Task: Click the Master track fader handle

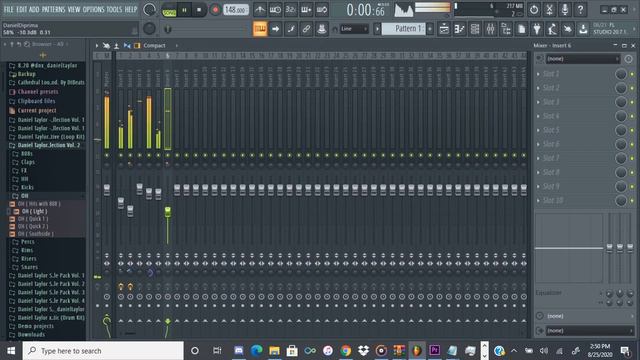Action: tap(107, 190)
